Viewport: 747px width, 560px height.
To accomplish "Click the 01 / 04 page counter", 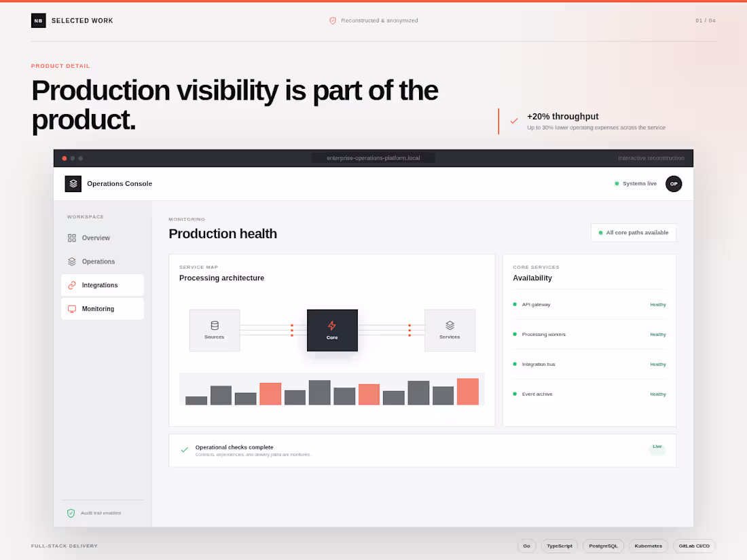I will (x=705, y=20).
